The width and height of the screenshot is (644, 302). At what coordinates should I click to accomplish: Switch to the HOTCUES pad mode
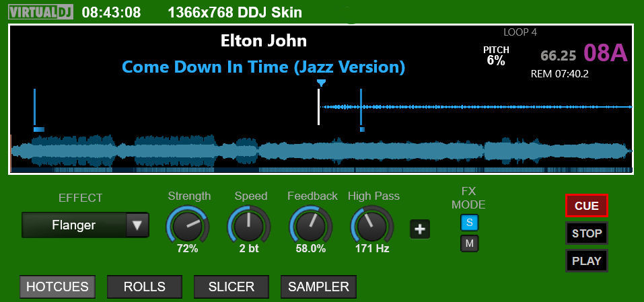pos(57,287)
